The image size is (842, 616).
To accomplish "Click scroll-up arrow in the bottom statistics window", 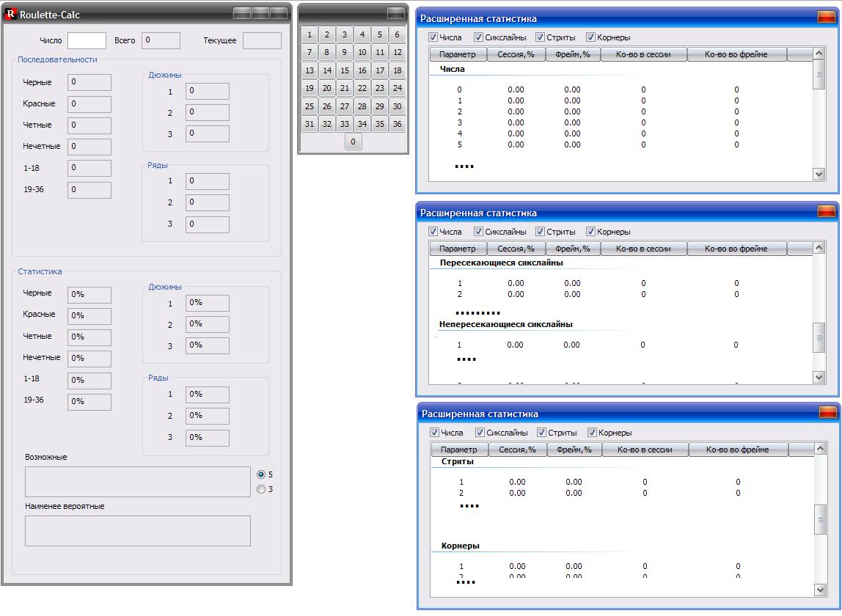I will point(820,449).
